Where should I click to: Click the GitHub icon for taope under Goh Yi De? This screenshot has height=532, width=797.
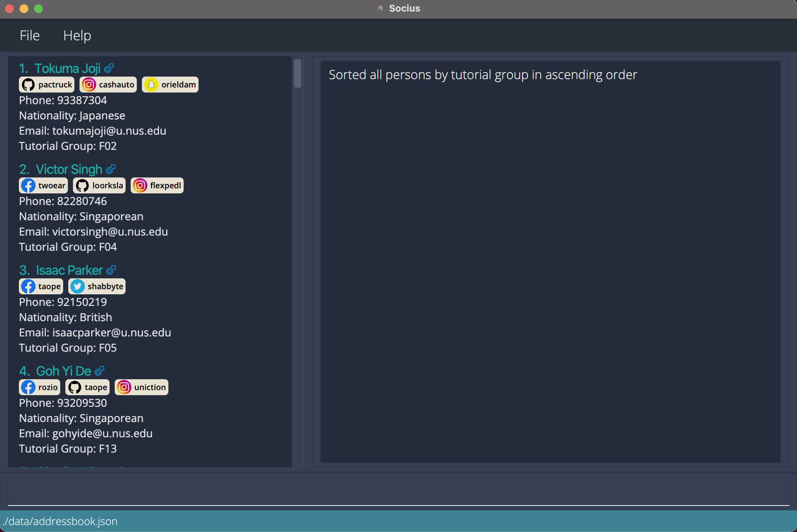point(74,387)
